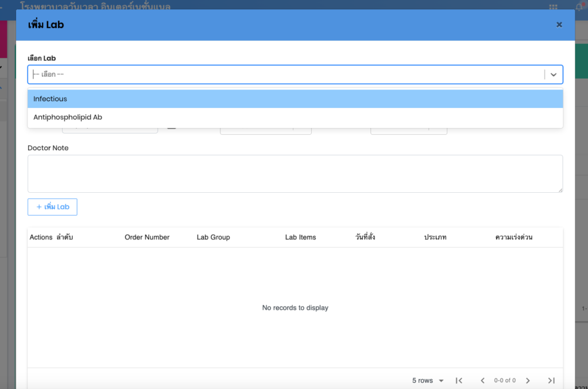Select the Infectious lab option
This screenshot has height=389, width=588.
[x=51, y=99]
